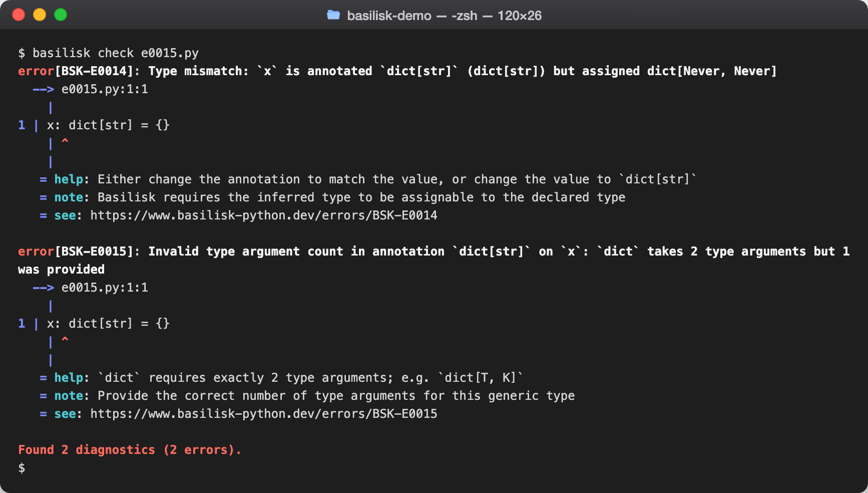Click the green zoom window button
Image resolution: width=868 pixels, height=493 pixels.
coord(61,15)
